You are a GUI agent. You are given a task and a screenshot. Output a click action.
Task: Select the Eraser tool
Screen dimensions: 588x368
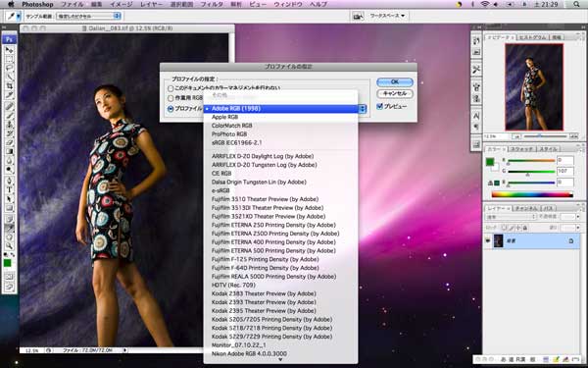pyautogui.click(x=9, y=142)
